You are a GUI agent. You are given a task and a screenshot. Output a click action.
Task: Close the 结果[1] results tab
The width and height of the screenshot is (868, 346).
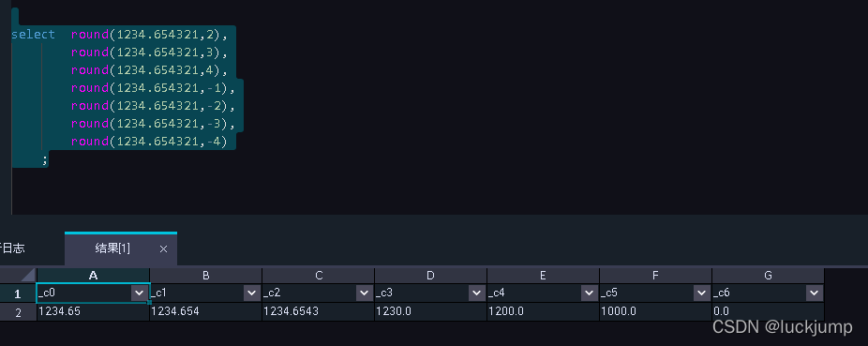pyautogui.click(x=163, y=249)
